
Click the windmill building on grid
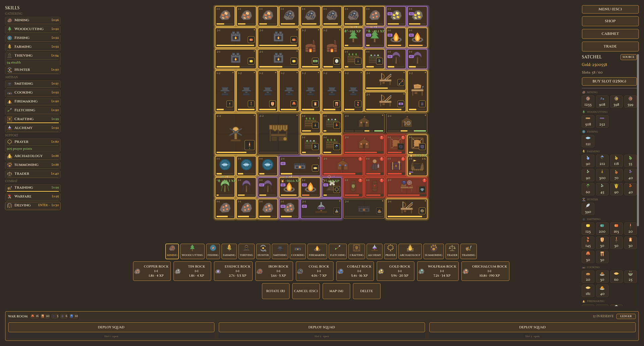[x=235, y=134]
